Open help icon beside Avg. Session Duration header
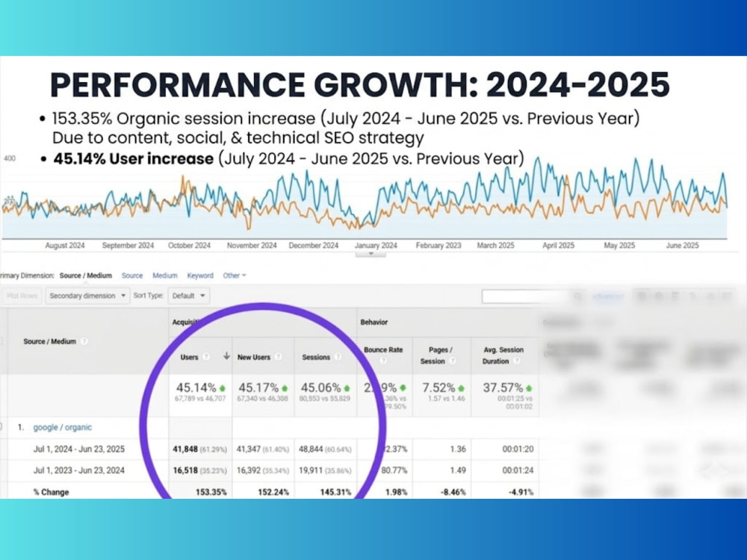The image size is (747, 560). coord(516,361)
